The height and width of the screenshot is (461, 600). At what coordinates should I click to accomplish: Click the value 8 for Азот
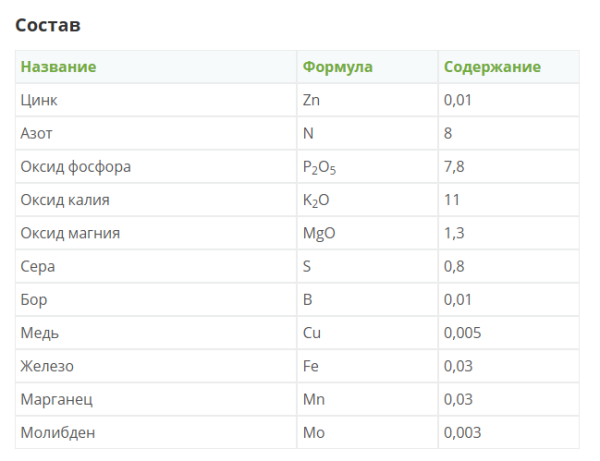pyautogui.click(x=449, y=133)
